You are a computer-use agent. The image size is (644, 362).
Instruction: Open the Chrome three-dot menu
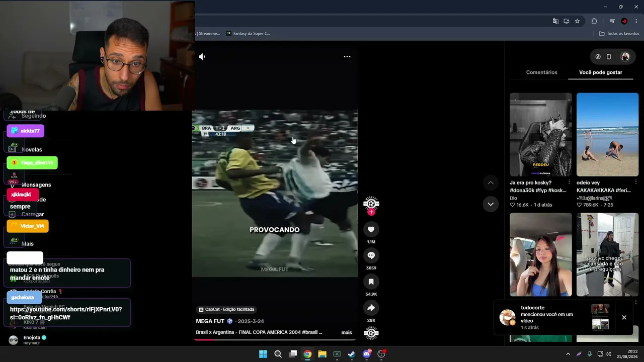click(x=636, y=21)
